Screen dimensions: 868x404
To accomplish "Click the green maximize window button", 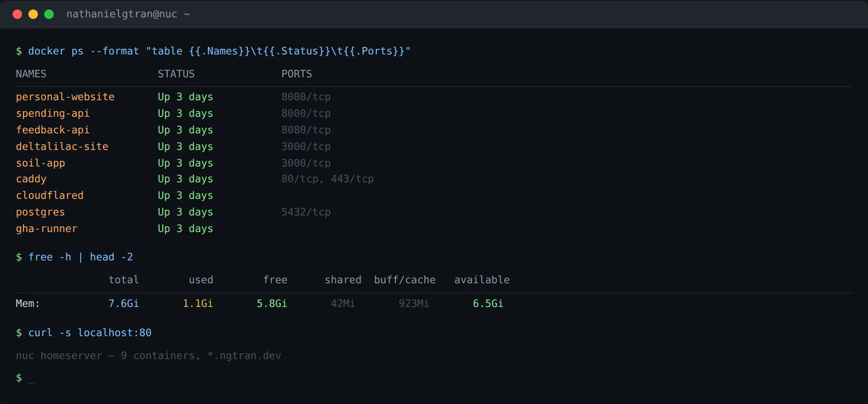I will [x=49, y=14].
